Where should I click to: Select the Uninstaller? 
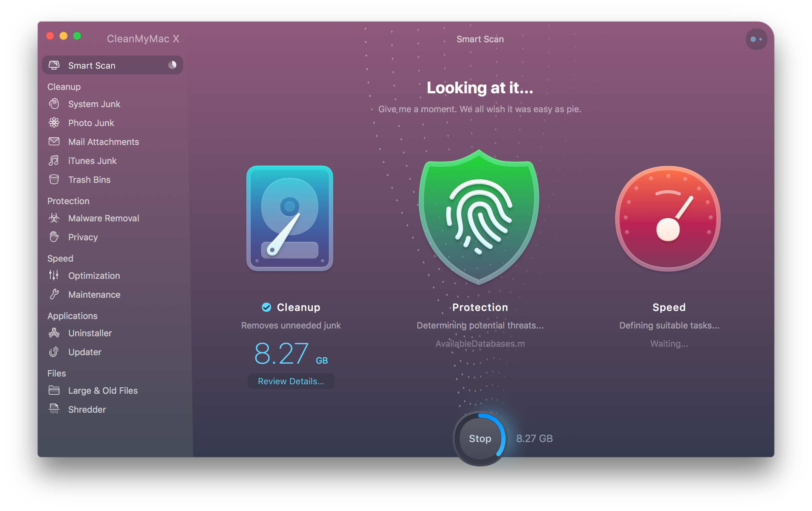click(x=90, y=333)
